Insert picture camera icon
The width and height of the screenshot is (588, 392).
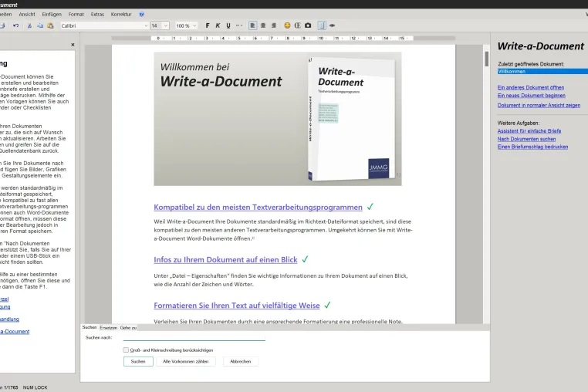click(308, 25)
